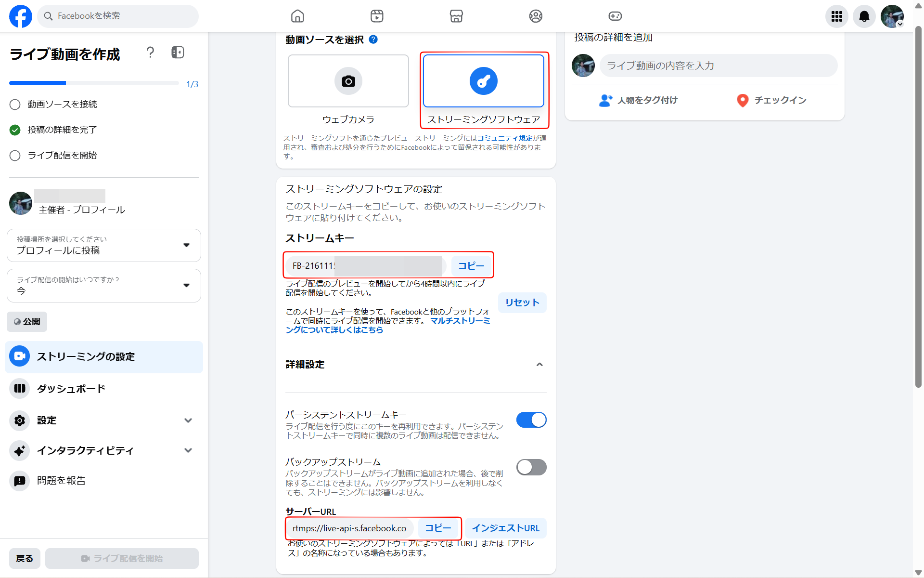This screenshot has width=924, height=578.
Task: Click the インタラクティビティ sparkle icon
Action: click(x=20, y=451)
